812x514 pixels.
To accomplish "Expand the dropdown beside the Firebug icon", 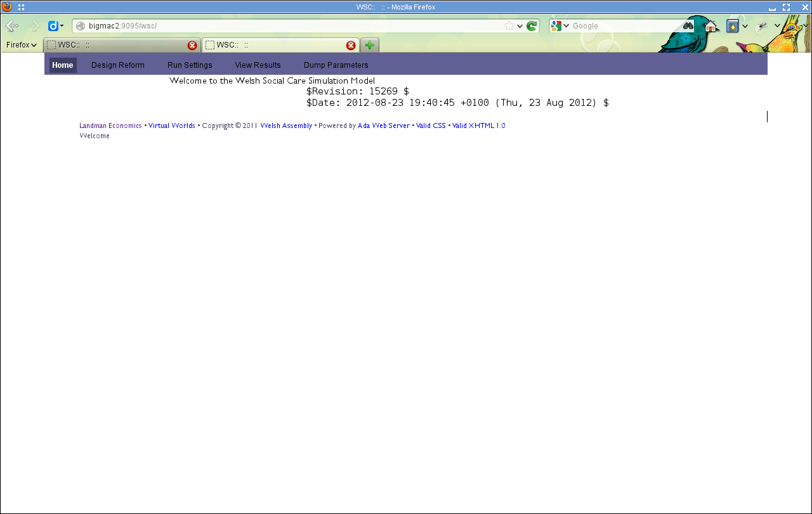I will [777, 26].
